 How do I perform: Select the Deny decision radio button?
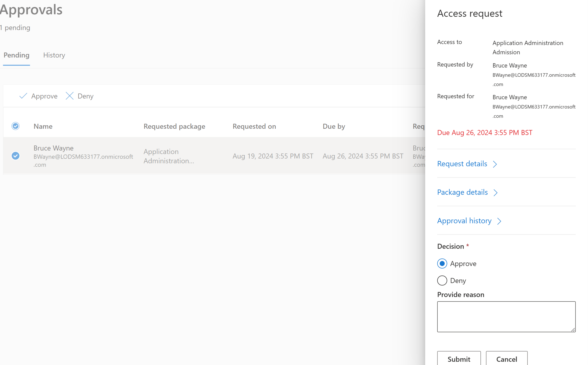[x=442, y=280]
